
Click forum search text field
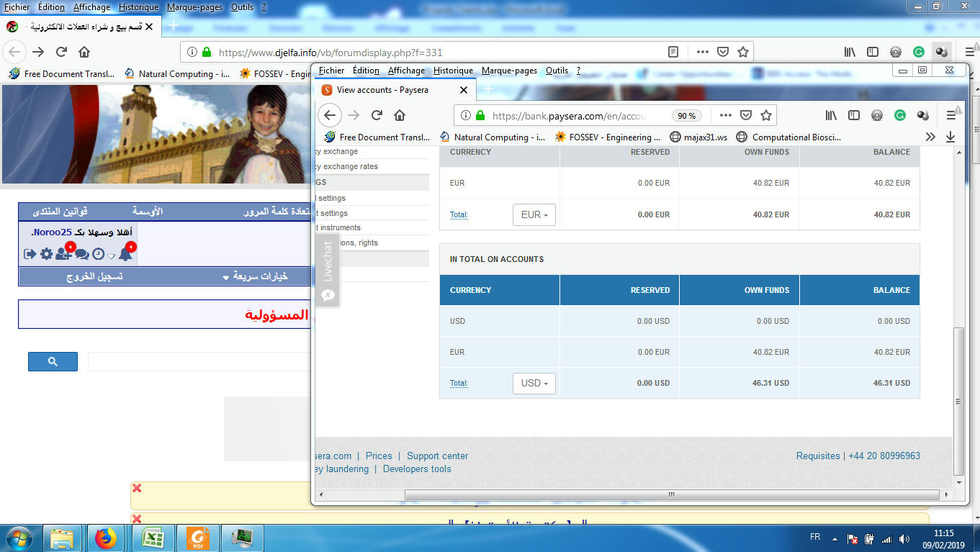click(199, 361)
